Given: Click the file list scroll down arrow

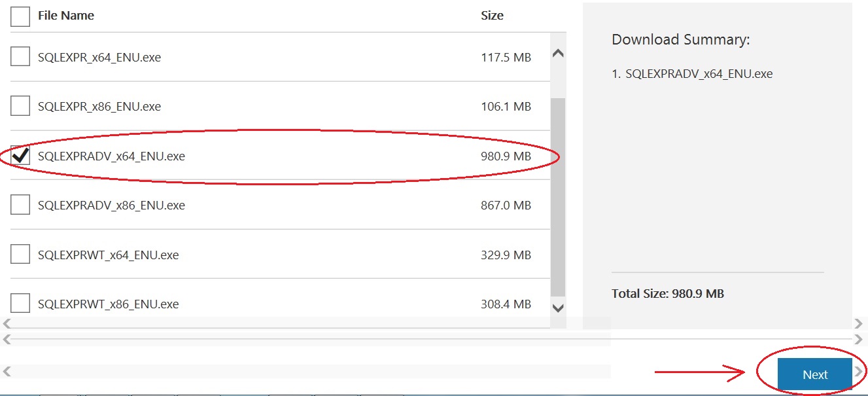Looking at the screenshot, I should click(x=558, y=307).
